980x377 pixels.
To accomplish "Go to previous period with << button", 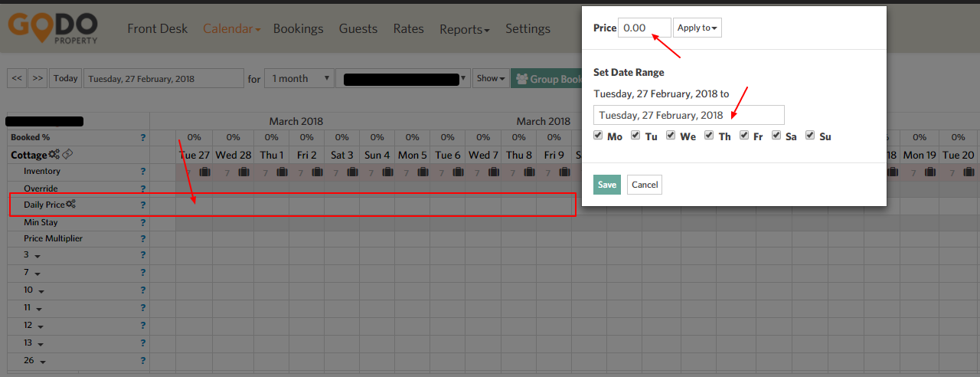I will click(17, 78).
